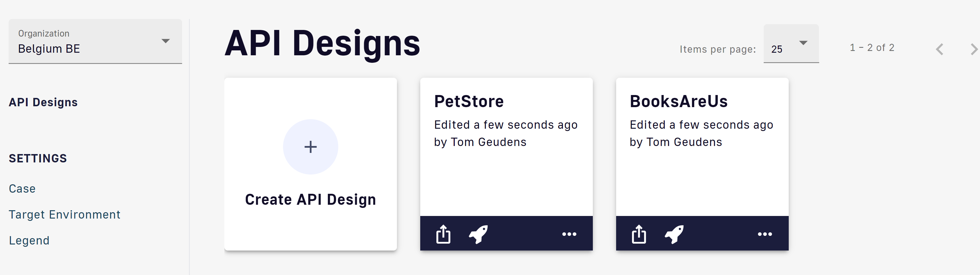Open the PetStore more options menu
Screen dimensions: 980x275
tap(569, 234)
